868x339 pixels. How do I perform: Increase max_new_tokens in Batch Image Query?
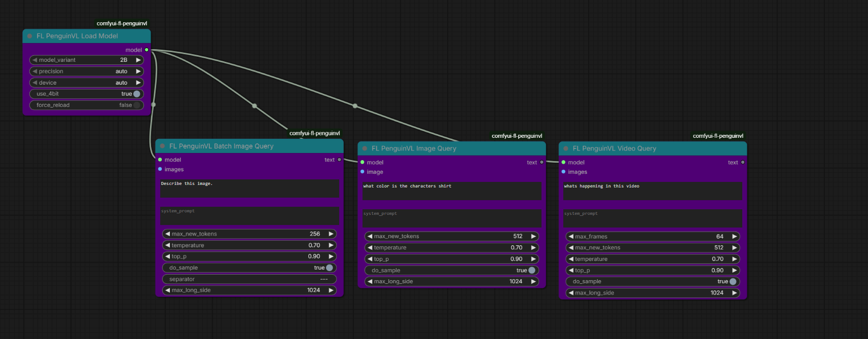point(331,234)
